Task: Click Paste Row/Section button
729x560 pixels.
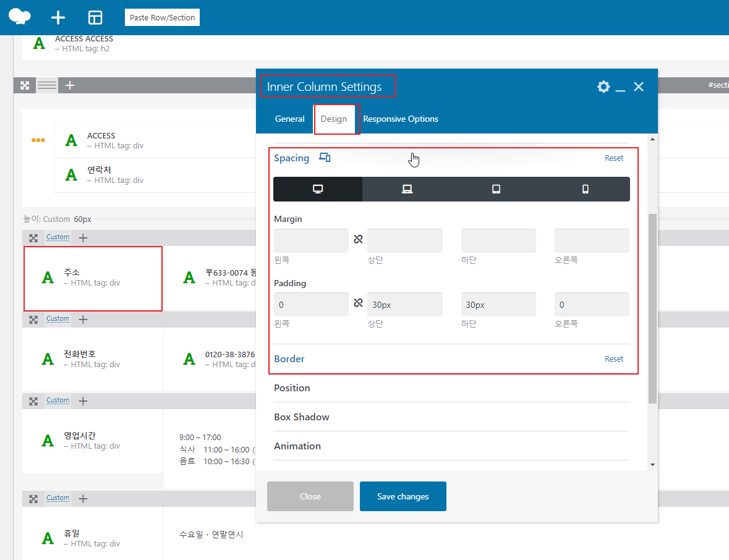Action: pyautogui.click(x=162, y=18)
